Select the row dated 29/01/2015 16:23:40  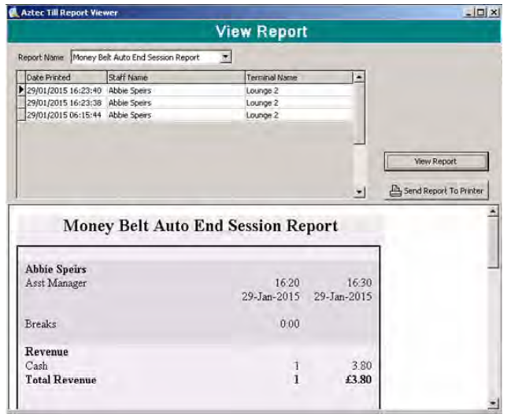point(185,90)
